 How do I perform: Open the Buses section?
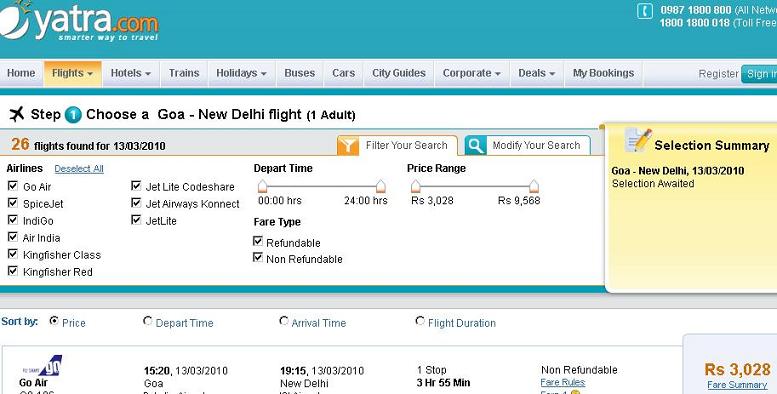coord(299,73)
